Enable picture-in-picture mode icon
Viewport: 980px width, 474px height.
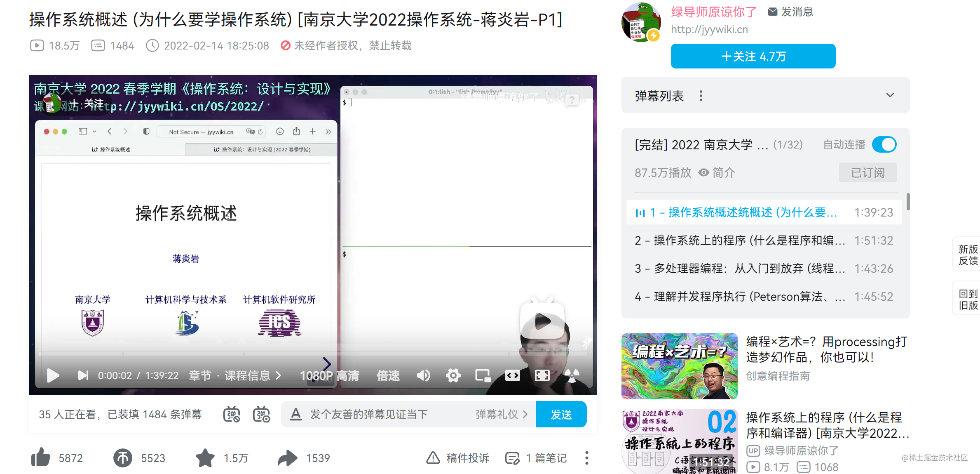(483, 375)
